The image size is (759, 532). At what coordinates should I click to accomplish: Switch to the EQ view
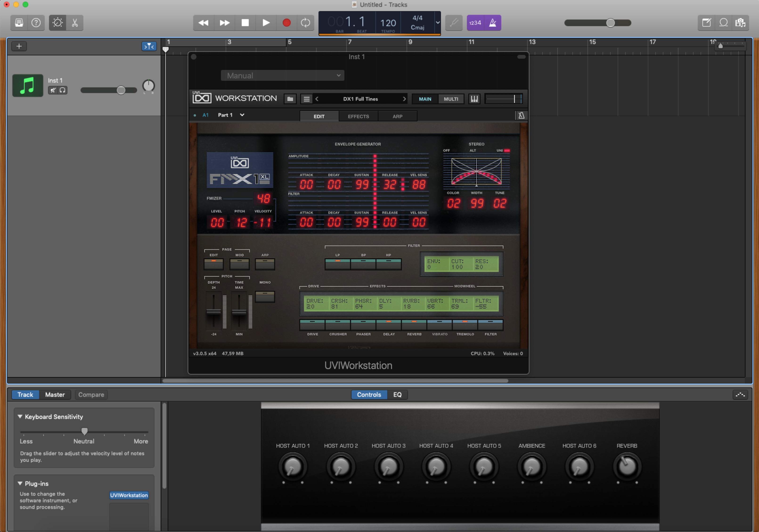click(397, 394)
